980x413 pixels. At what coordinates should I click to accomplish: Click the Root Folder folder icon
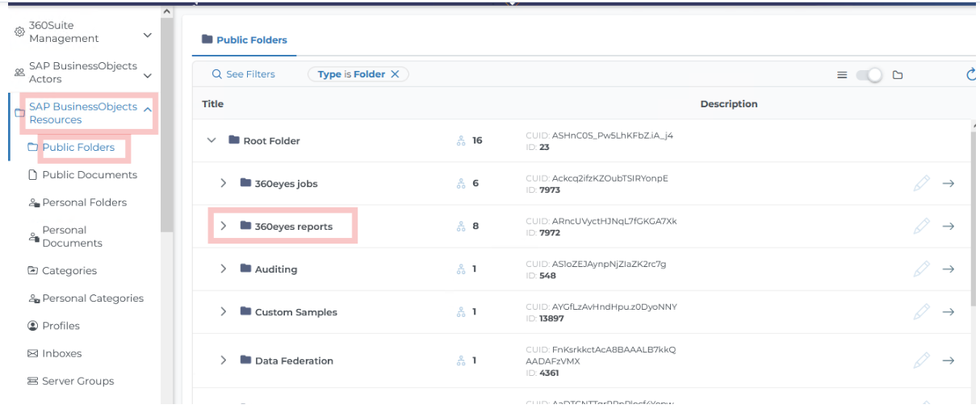(234, 140)
